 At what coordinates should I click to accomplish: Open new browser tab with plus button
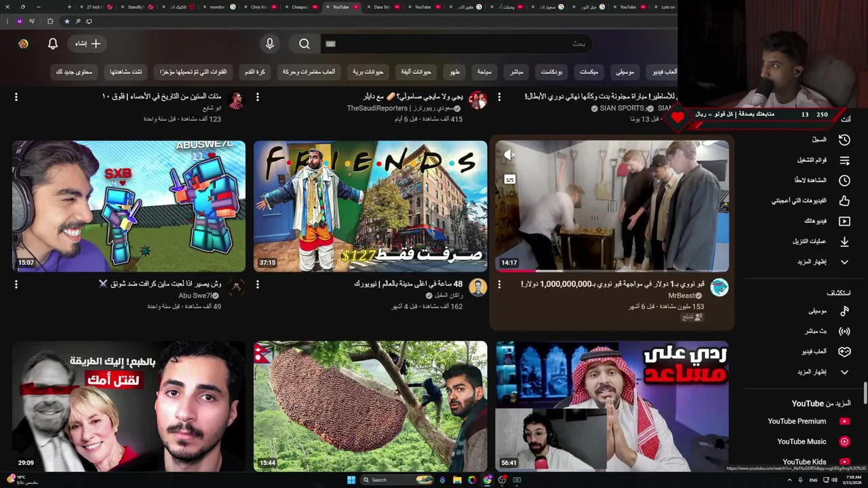click(71, 7)
